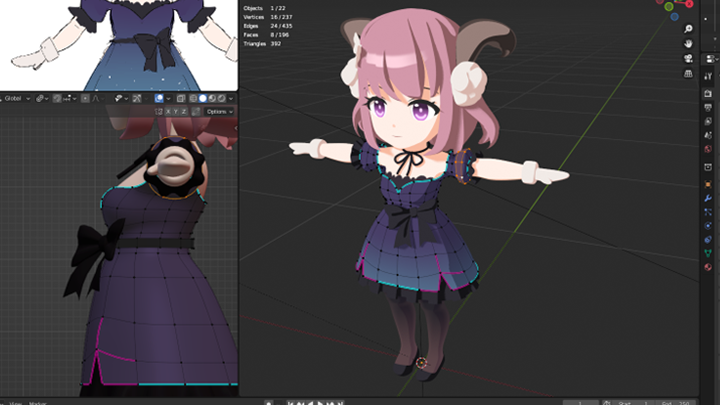This screenshot has height=405, width=720.
Task: Toggle Z axis mirror
Action: (x=184, y=112)
